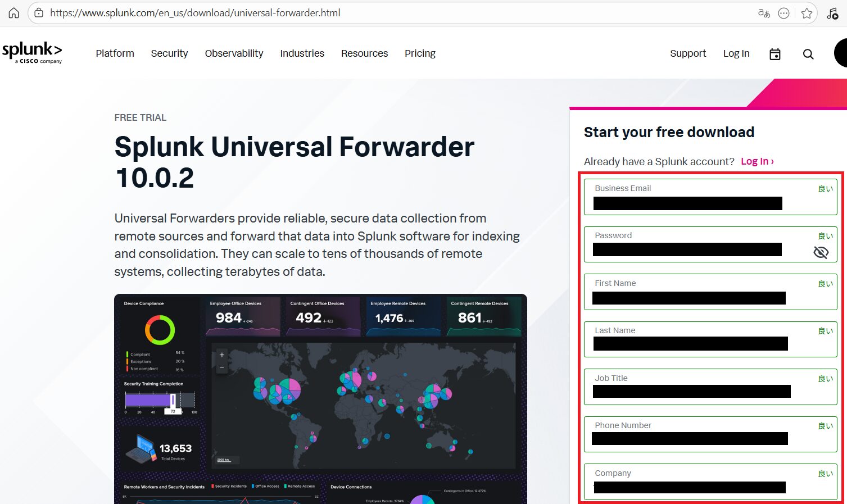Open the Platform menu

[115, 53]
